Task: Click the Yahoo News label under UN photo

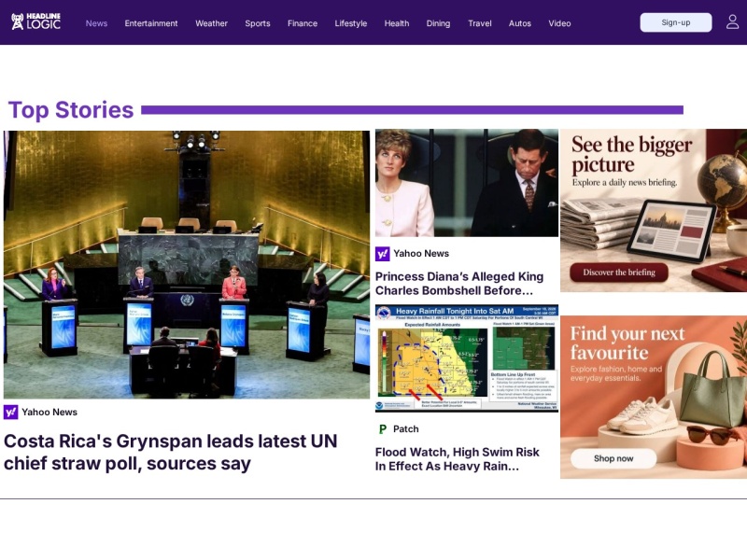Action: coord(49,412)
